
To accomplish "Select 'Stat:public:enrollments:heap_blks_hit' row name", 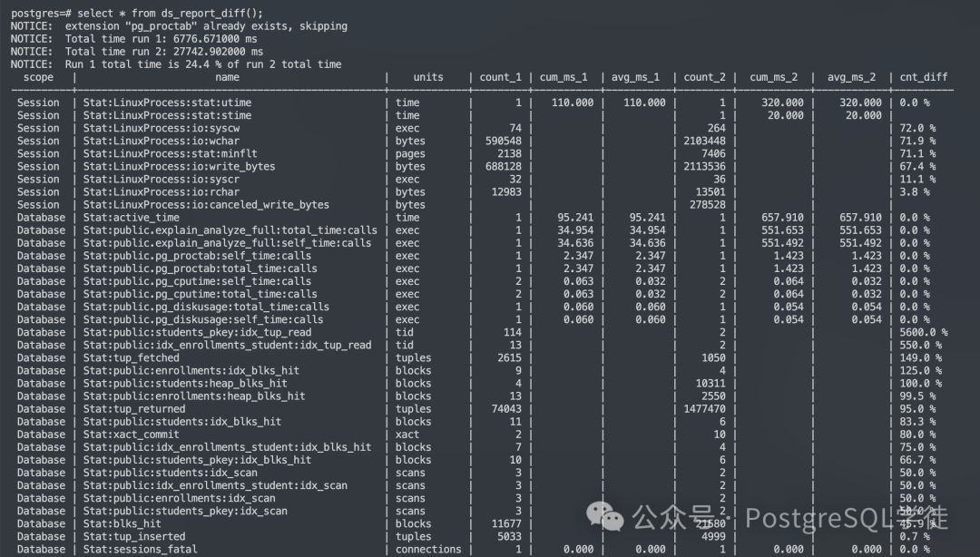I will point(194,396).
